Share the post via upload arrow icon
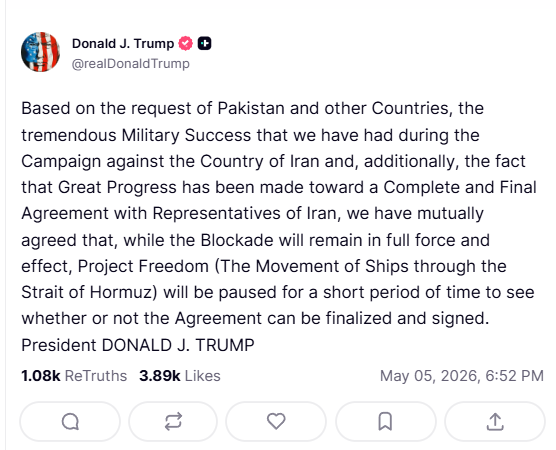 click(x=495, y=422)
